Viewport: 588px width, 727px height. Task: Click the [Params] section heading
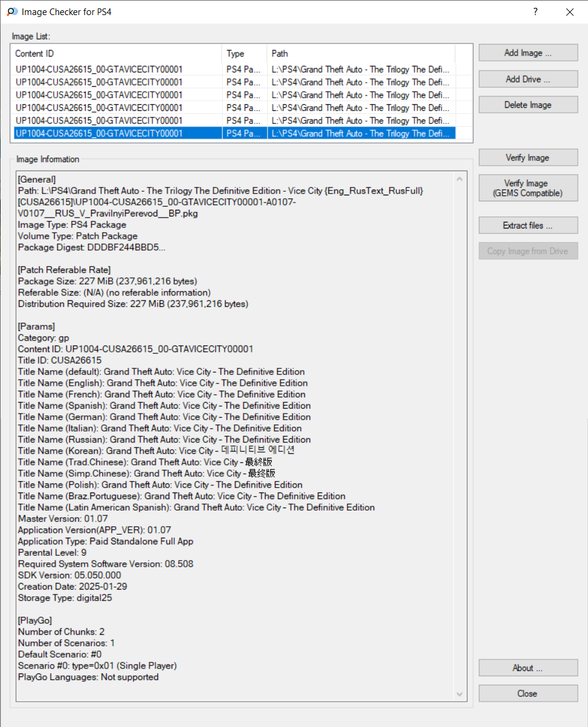(x=36, y=327)
